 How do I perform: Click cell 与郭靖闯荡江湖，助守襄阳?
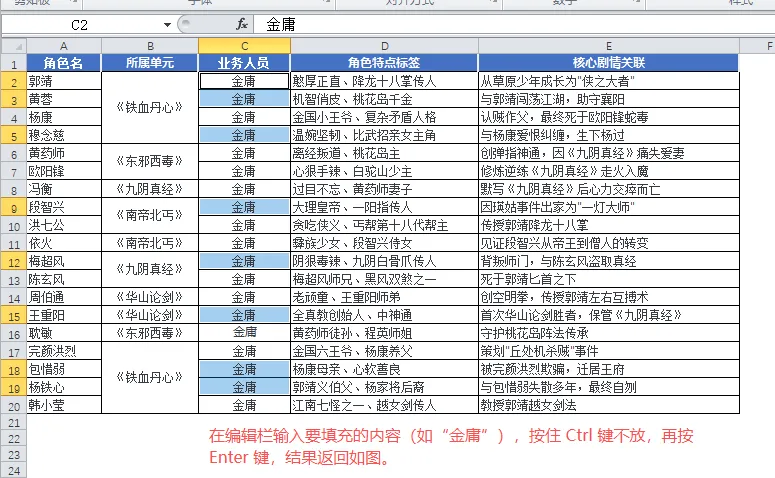608,99
